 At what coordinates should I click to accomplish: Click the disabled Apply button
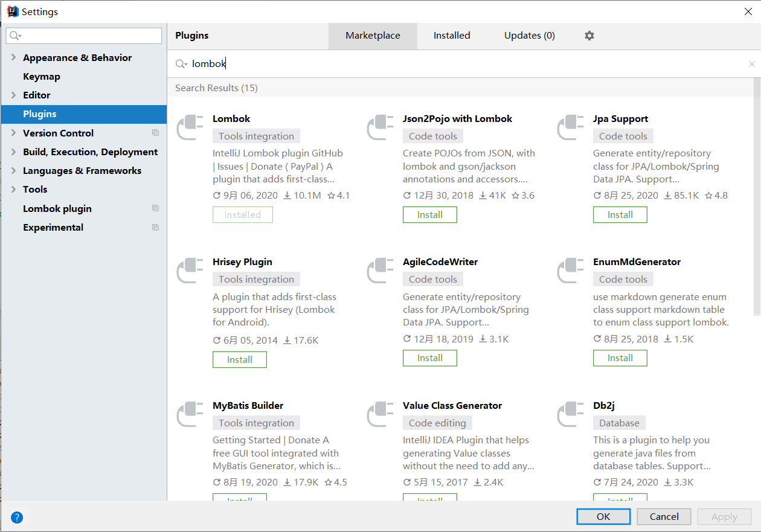[724, 516]
